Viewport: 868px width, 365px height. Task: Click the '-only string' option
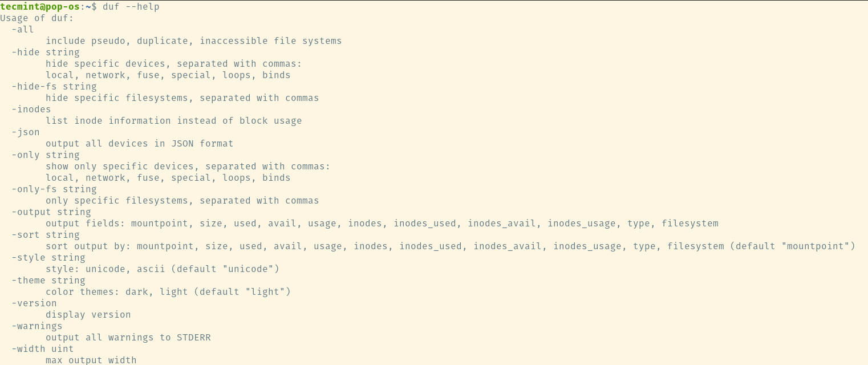pyautogui.click(x=46, y=155)
